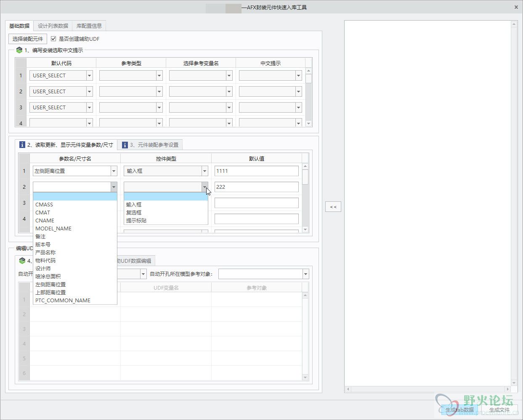
Task: Open the UDF数据编辑 tab
Action: pyautogui.click(x=135, y=261)
